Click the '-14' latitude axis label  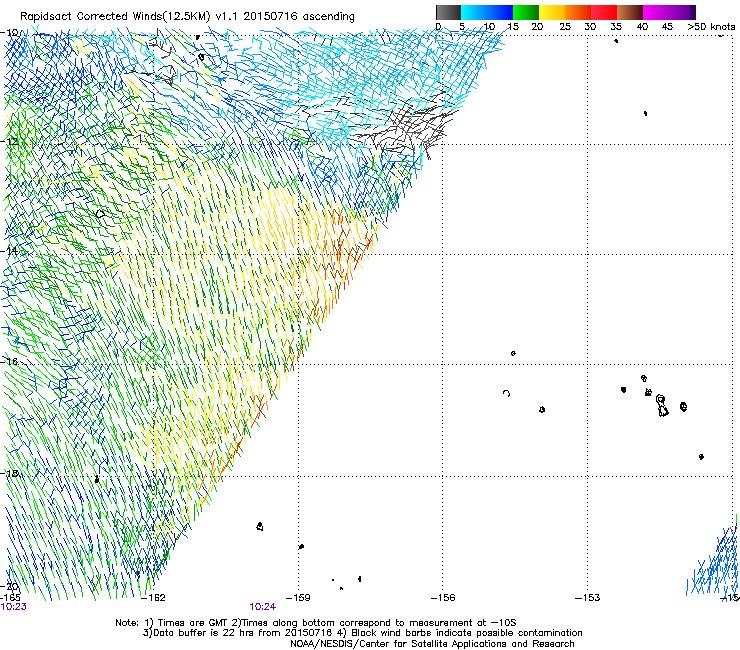click(x=9, y=251)
